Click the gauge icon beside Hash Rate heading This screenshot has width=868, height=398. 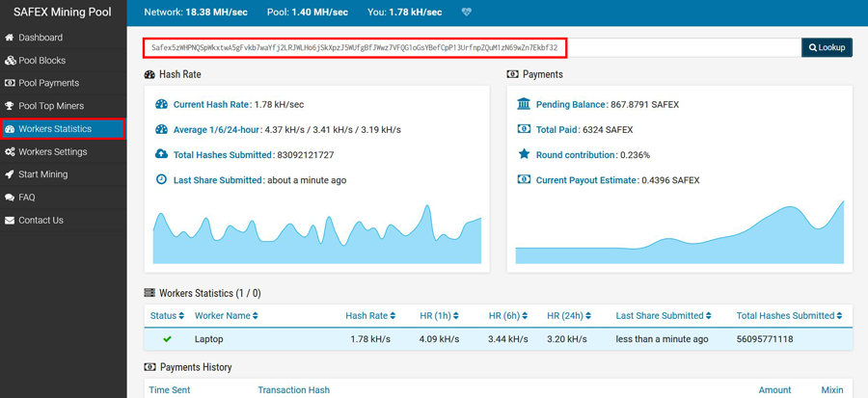[149, 74]
